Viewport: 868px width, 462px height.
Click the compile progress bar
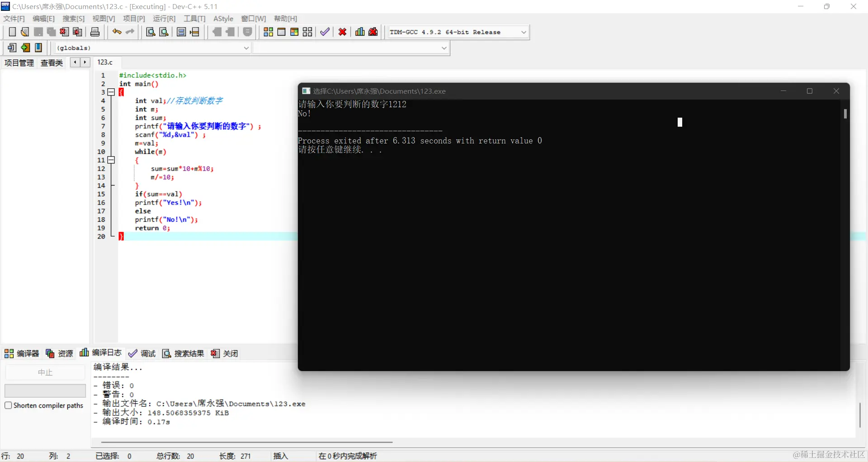point(45,391)
